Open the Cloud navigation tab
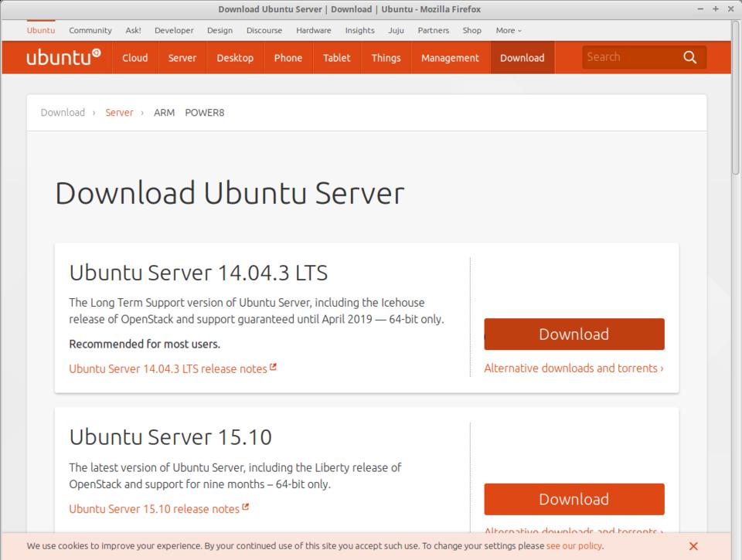 (x=134, y=58)
